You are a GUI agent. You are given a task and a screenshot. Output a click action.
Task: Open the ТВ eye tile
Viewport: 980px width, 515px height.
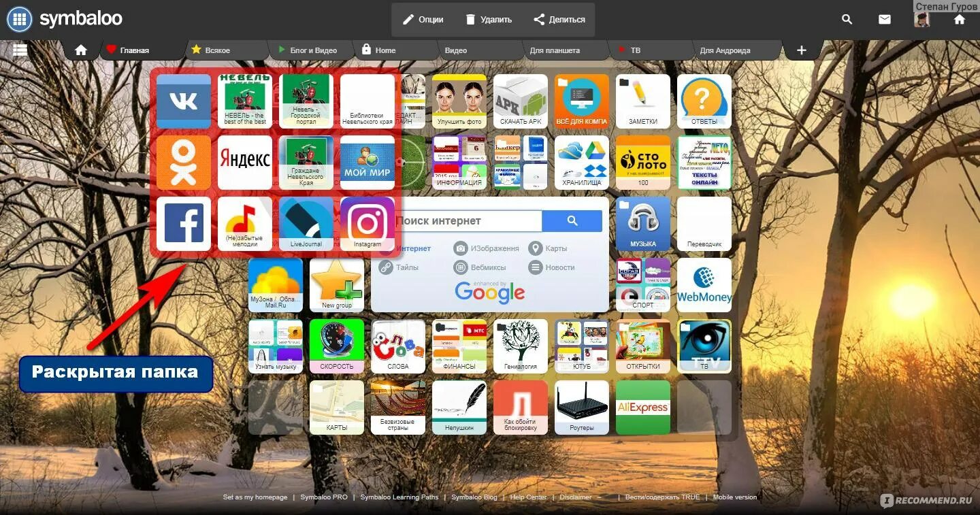[704, 346]
